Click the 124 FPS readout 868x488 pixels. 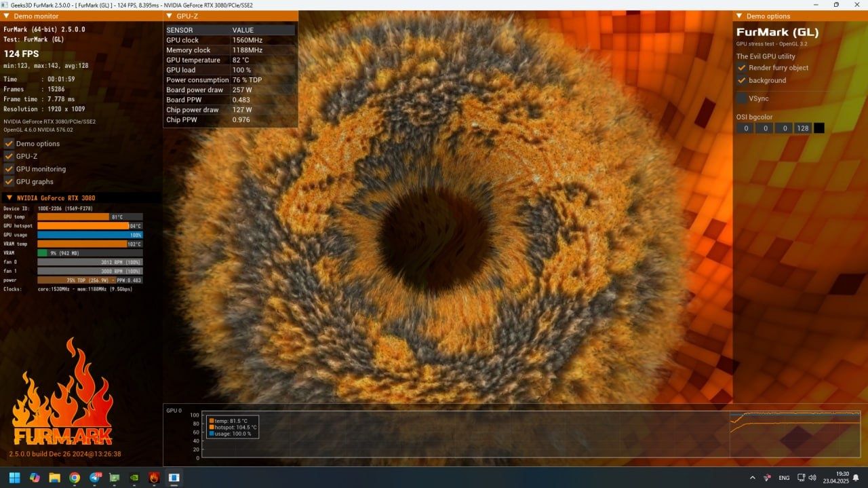[x=21, y=54]
